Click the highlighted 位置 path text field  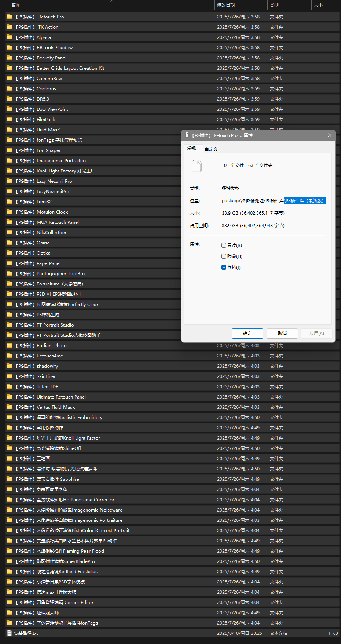point(273,201)
